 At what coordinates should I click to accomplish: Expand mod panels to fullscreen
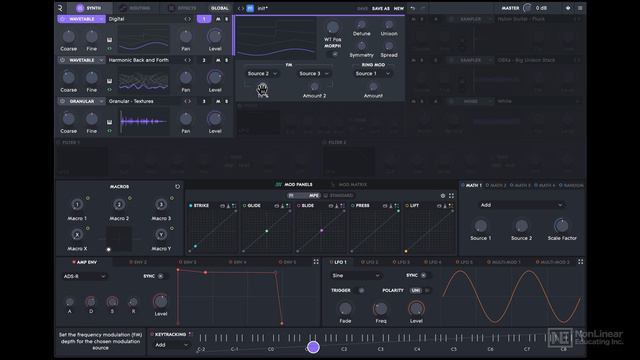coord(451,196)
